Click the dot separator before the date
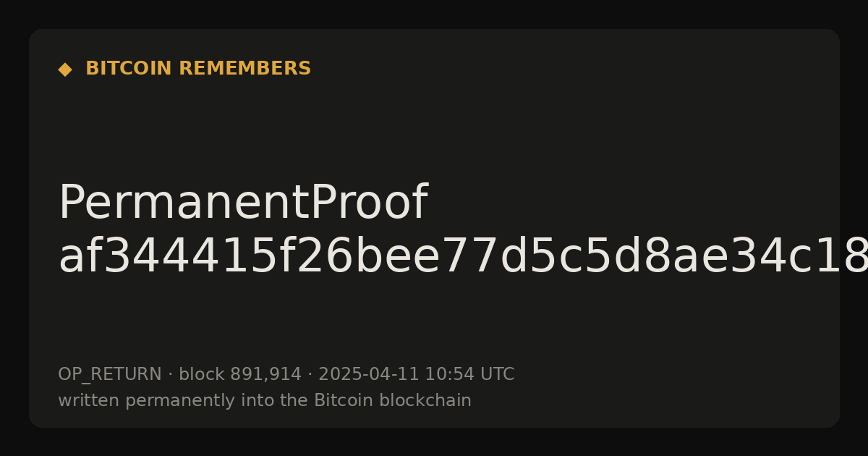 (310, 375)
